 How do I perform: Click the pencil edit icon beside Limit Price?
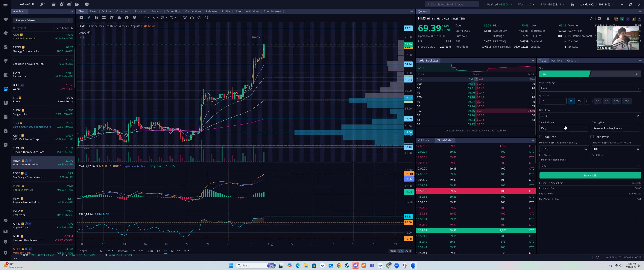click(638, 116)
